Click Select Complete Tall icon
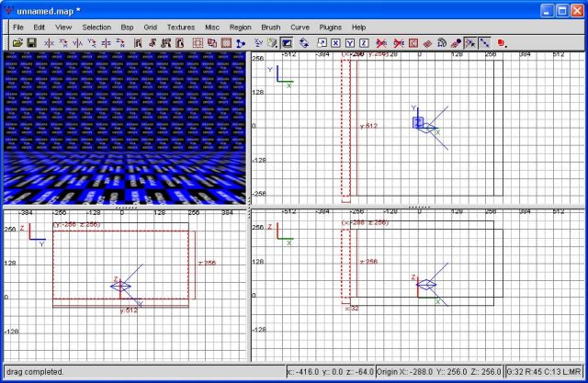588x383 pixels. tap(138, 43)
